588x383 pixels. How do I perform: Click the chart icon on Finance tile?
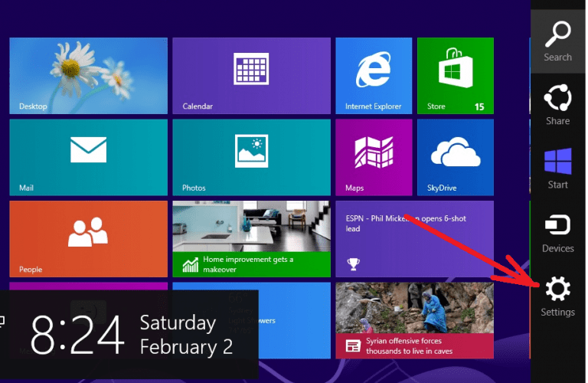(191, 265)
